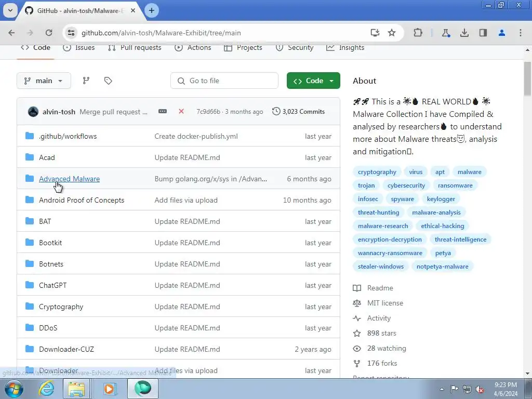Click the browser back arrow
This screenshot has height=399, width=532.
(11, 33)
